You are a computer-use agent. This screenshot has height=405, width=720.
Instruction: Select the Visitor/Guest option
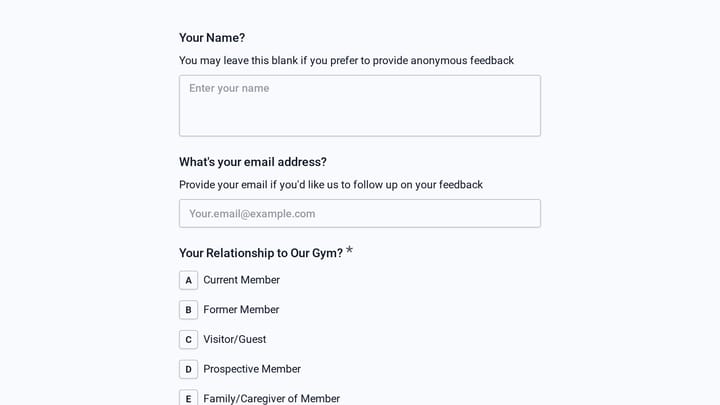coord(235,340)
